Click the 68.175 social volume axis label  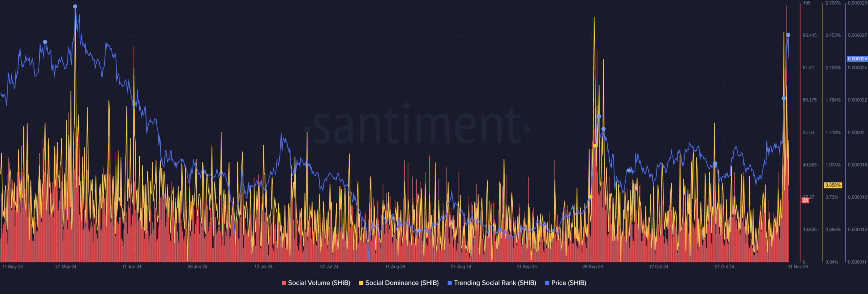810,100
